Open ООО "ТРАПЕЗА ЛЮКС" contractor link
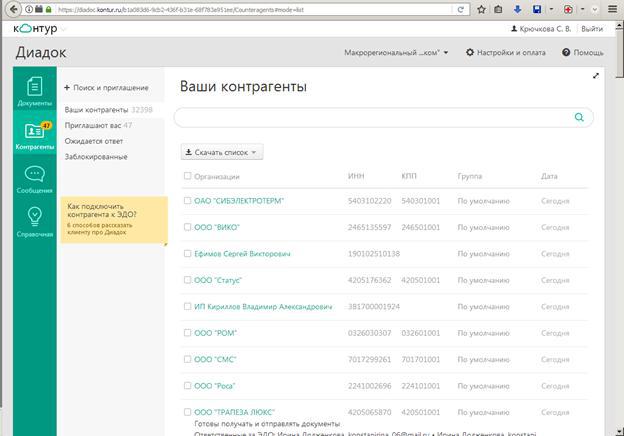This screenshot has width=624, height=436. click(x=234, y=412)
